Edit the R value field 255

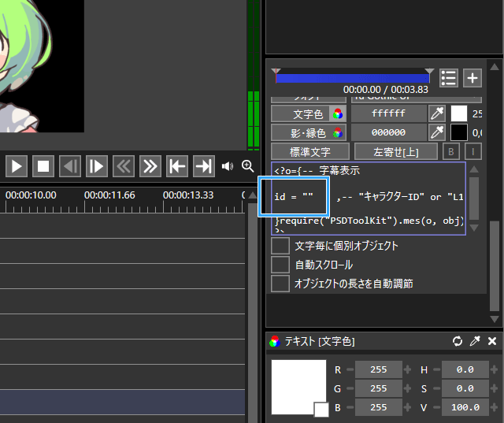379,369
